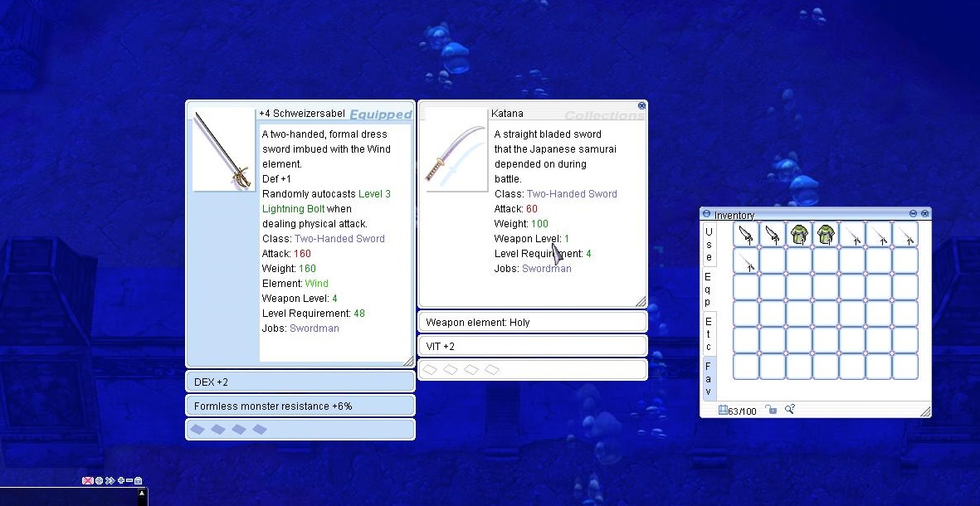The height and width of the screenshot is (506, 980).
Task: Click the Weapon element: Holy row
Action: coord(533,323)
